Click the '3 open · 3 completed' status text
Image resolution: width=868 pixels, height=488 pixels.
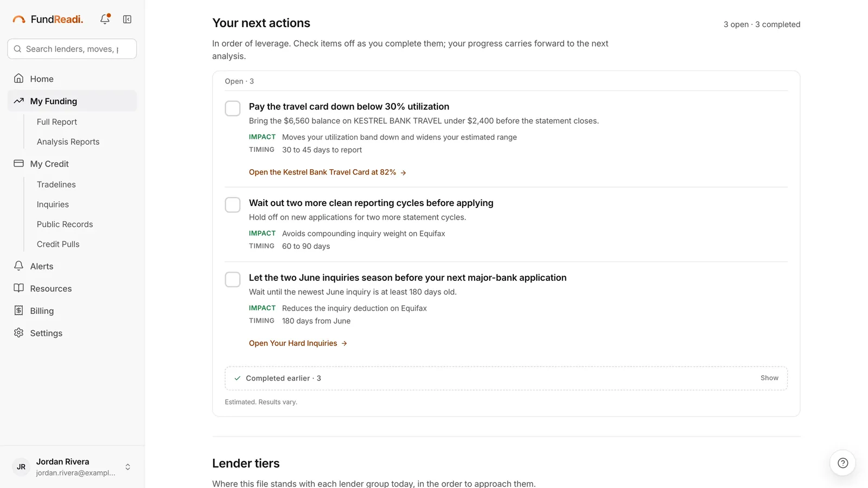tap(762, 24)
